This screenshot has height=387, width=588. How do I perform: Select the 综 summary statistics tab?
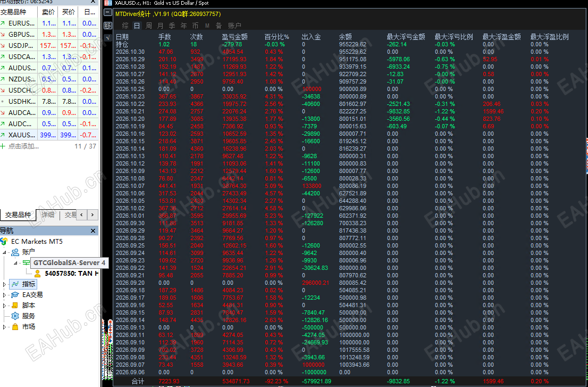tap(125, 26)
